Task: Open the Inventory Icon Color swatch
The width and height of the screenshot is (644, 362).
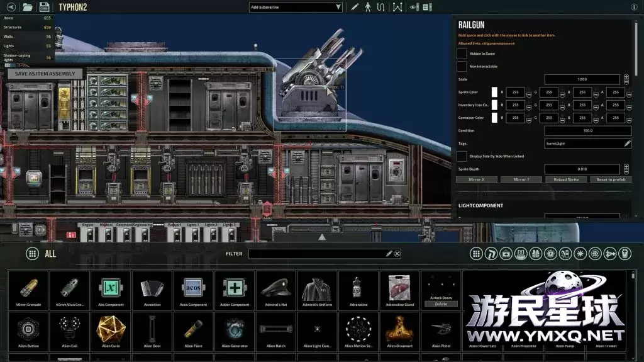Action: coord(494,105)
